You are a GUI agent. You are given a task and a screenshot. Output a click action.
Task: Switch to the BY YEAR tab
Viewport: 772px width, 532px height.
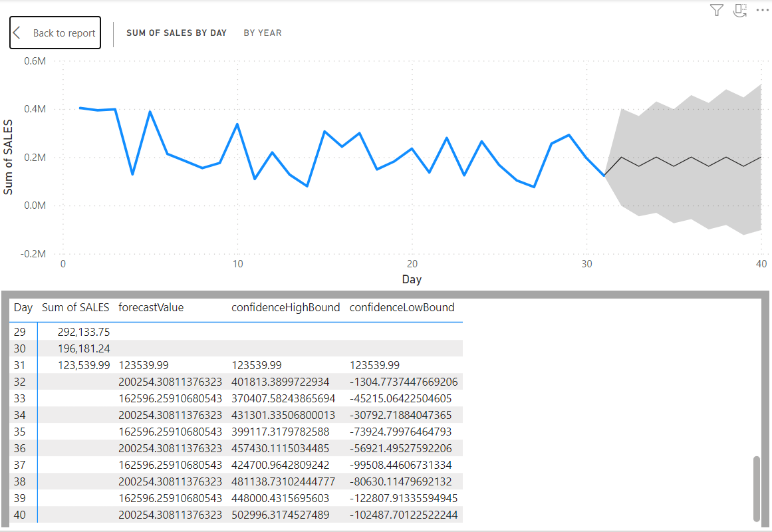coord(262,33)
